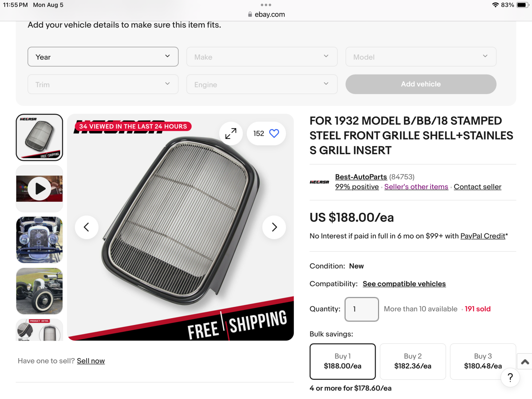This screenshot has width=532, height=399.
Task: Pick Buy 3 at $180.48 each
Action: tap(483, 361)
